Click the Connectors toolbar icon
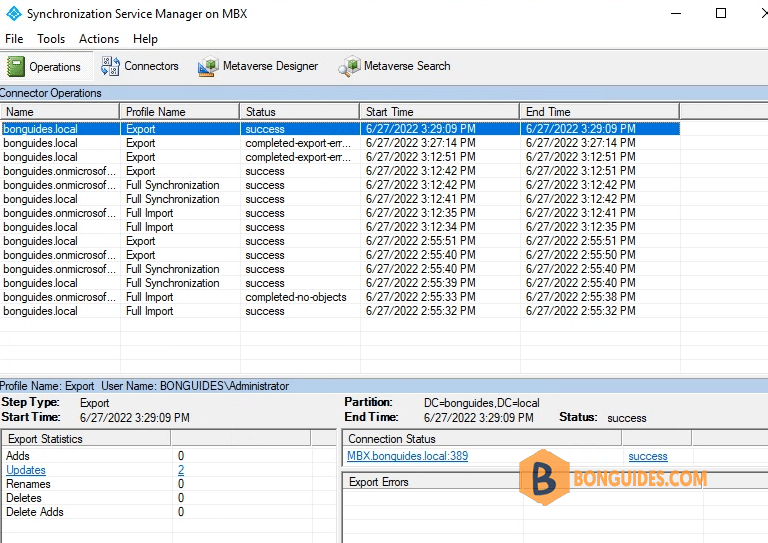The width and height of the screenshot is (768, 543). pos(110,66)
